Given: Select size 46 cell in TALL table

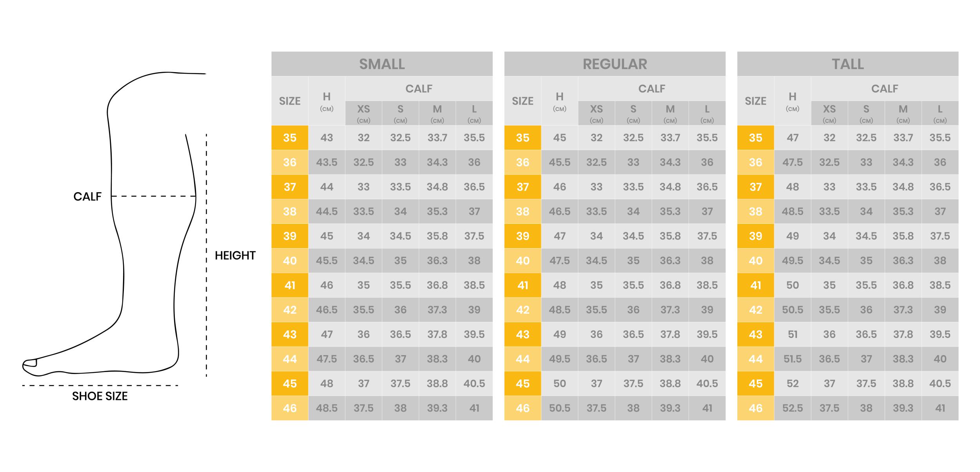Looking at the screenshot, I should pos(755,408).
